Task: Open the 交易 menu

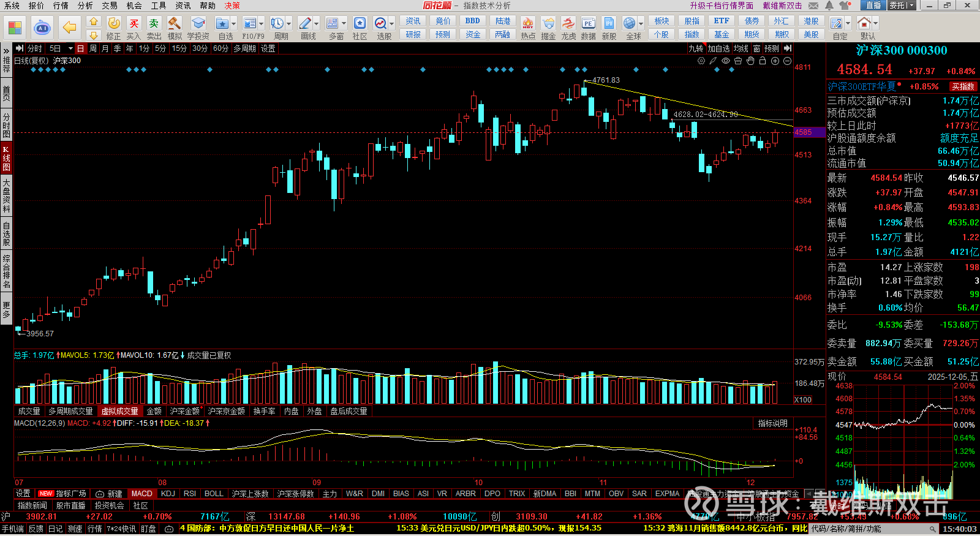Action: tap(110, 6)
